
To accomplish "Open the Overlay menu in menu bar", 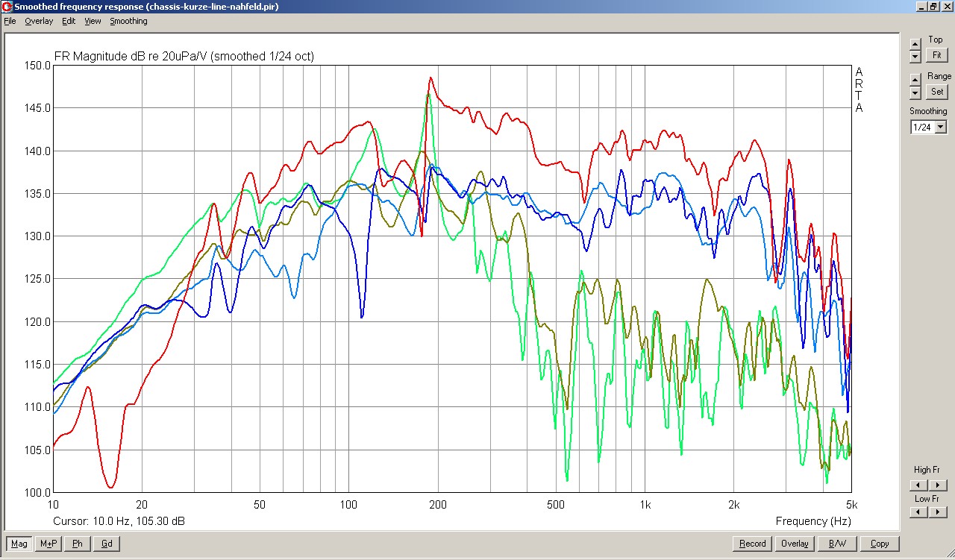I will click(39, 21).
